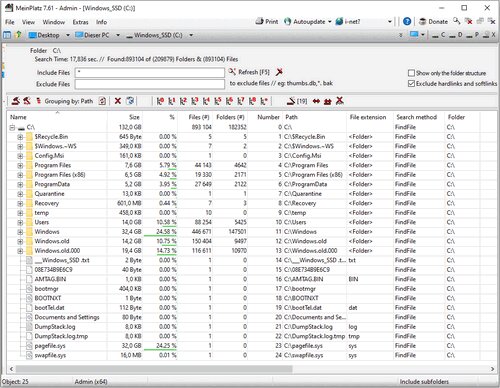Expand tree to level 8 icon

[x=253, y=101]
